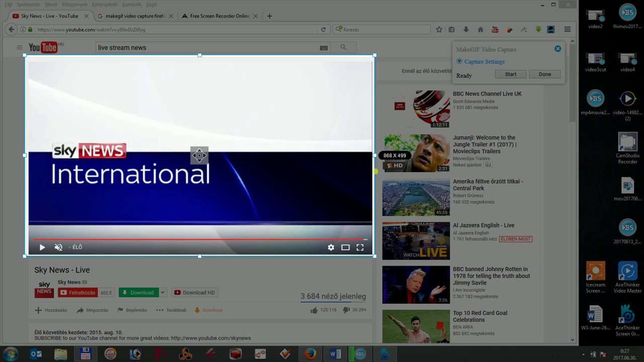Unmute the video player
The height and width of the screenshot is (362, 644).
(58, 247)
